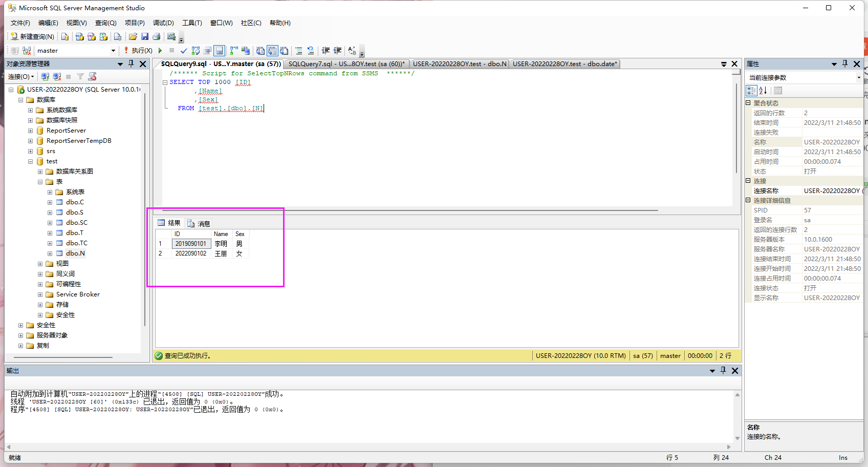Sort properties alphabetically in 属性 panel
Image resolution: width=868 pixels, height=467 pixels.
click(763, 91)
